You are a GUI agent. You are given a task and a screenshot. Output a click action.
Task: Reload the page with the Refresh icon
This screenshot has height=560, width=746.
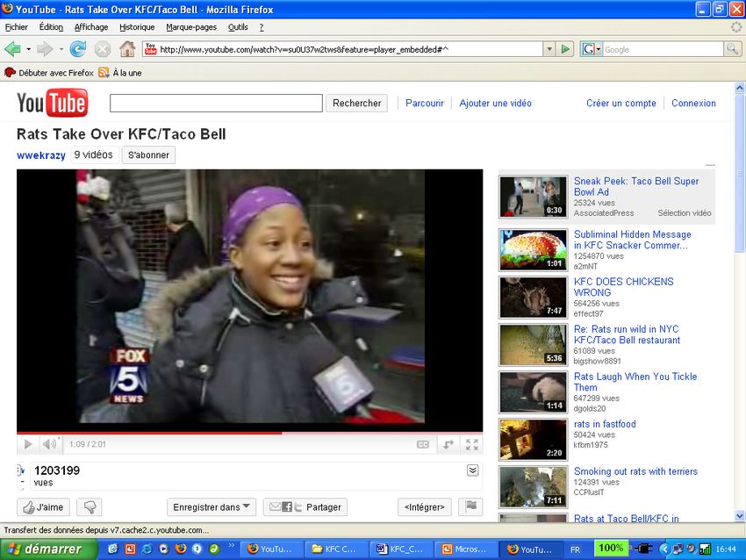tap(77, 49)
